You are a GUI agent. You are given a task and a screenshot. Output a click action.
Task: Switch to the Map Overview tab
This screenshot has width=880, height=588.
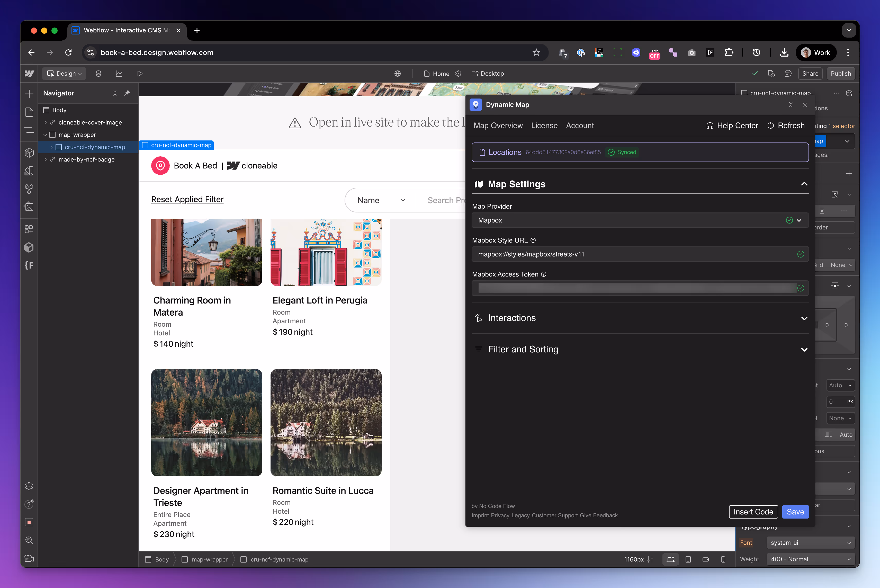coord(498,125)
